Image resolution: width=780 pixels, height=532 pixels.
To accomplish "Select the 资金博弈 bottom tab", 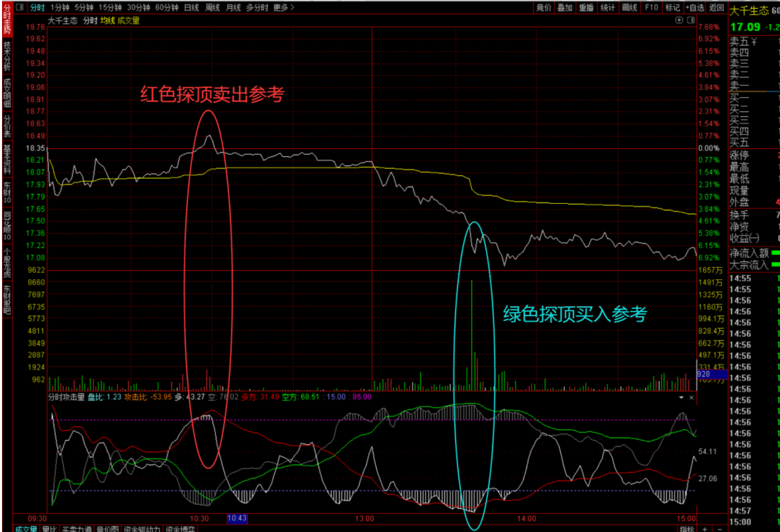I will [180, 529].
